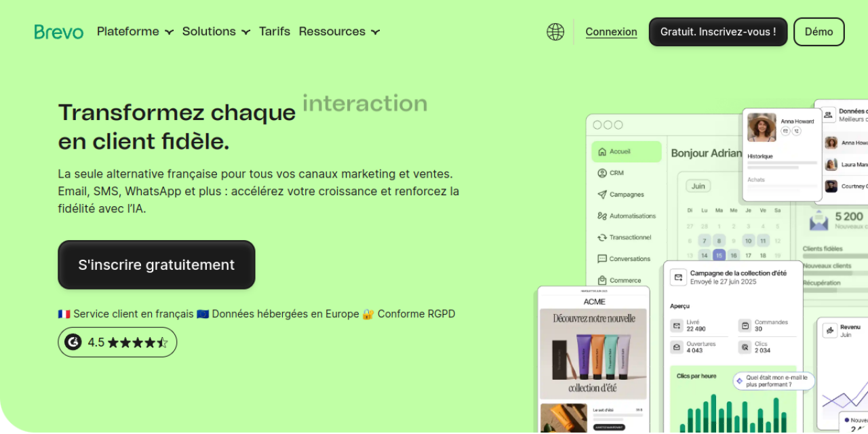Click the Courtney contact avatar in list
This screenshot has height=434, width=868.
831,186
